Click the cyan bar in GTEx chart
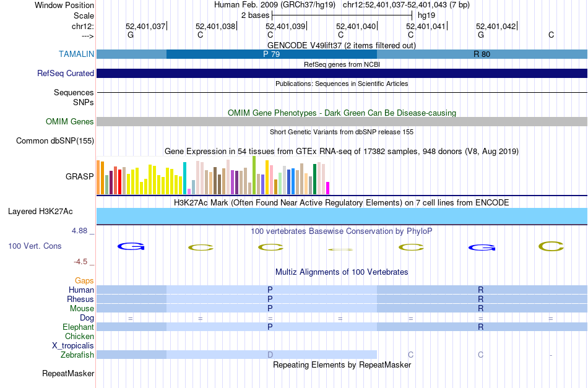The height and width of the screenshot is (388, 588). tap(184, 178)
